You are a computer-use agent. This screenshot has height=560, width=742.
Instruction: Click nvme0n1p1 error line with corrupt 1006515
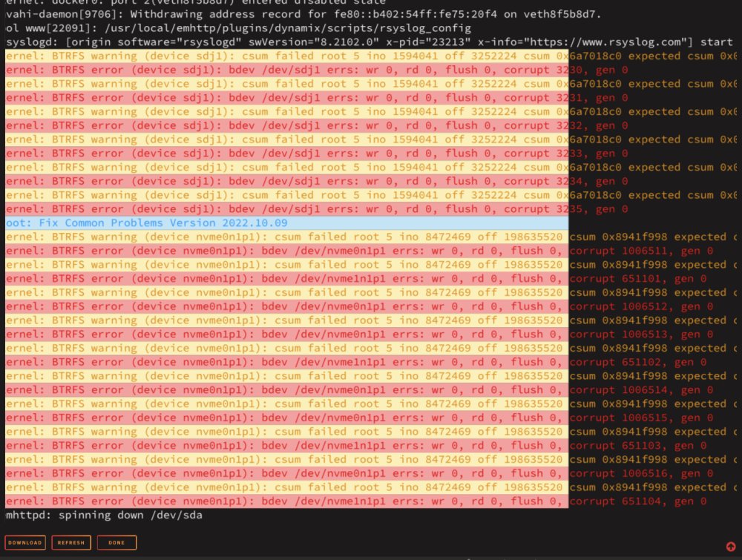point(359,418)
